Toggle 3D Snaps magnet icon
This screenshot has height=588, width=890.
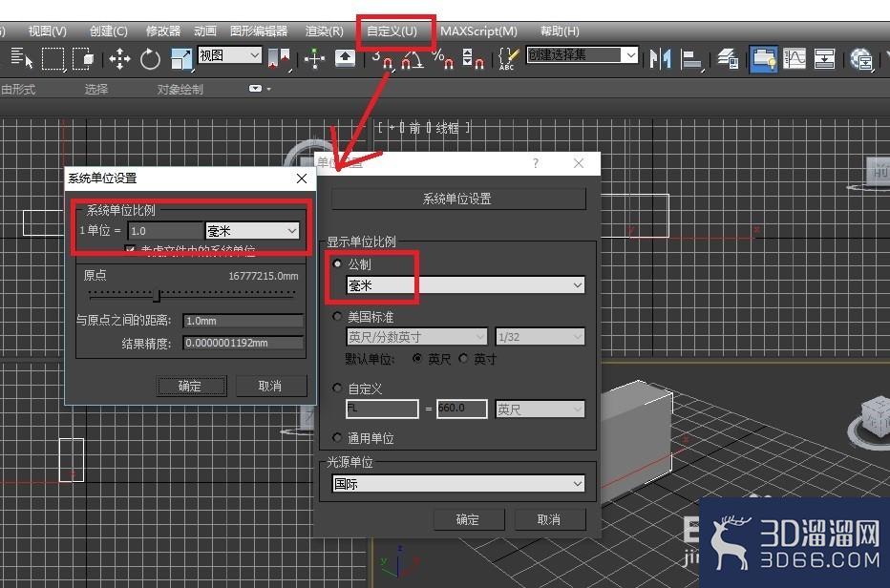tap(383, 59)
